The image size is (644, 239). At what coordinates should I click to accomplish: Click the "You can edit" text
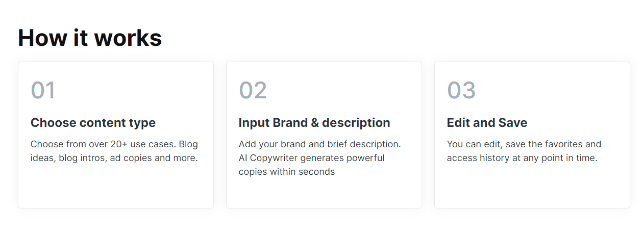473,144
